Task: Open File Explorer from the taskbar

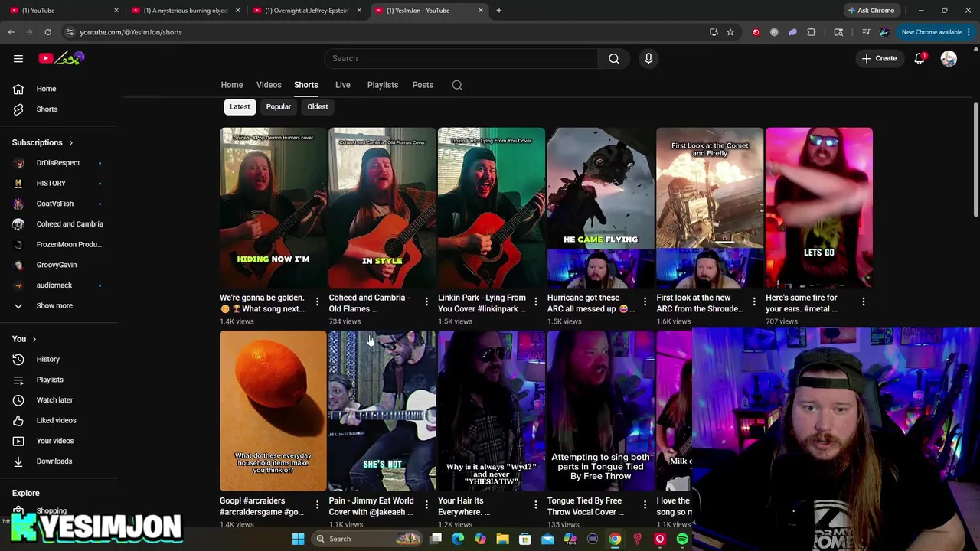Action: coord(502,539)
